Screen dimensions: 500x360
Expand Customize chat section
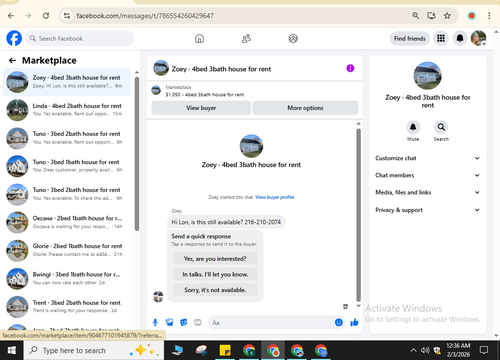click(x=428, y=158)
